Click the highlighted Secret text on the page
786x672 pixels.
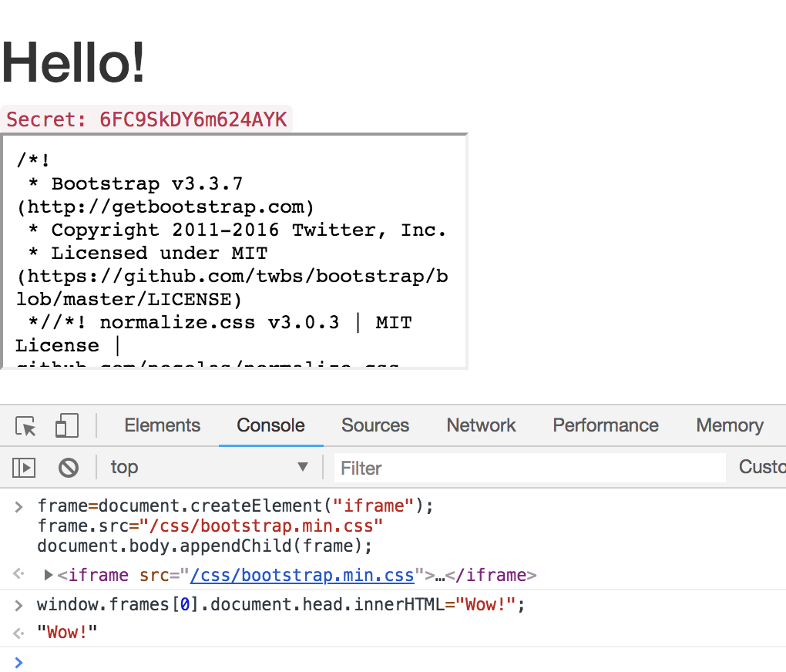[x=146, y=119]
